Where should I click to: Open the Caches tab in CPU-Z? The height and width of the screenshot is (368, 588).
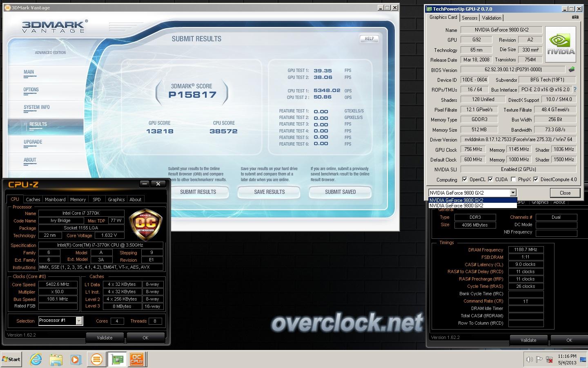click(33, 200)
